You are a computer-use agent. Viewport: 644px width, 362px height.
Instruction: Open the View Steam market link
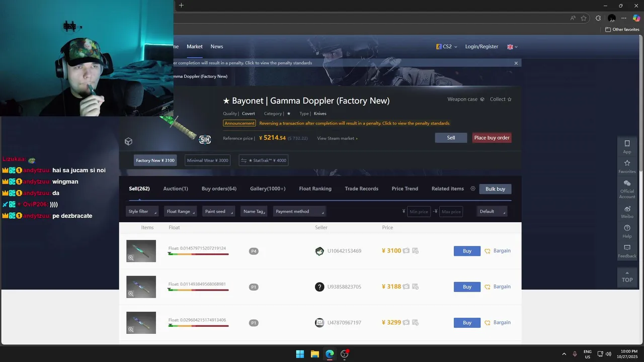337,138
